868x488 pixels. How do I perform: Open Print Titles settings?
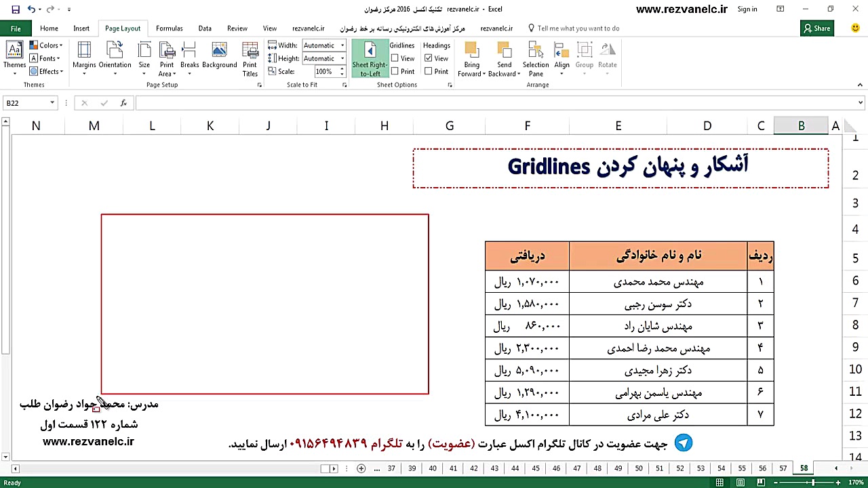[250, 58]
